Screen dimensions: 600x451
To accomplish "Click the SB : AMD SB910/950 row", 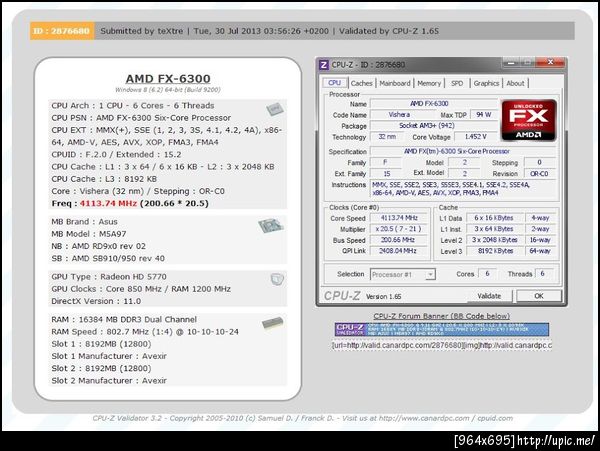I will click(x=108, y=259).
